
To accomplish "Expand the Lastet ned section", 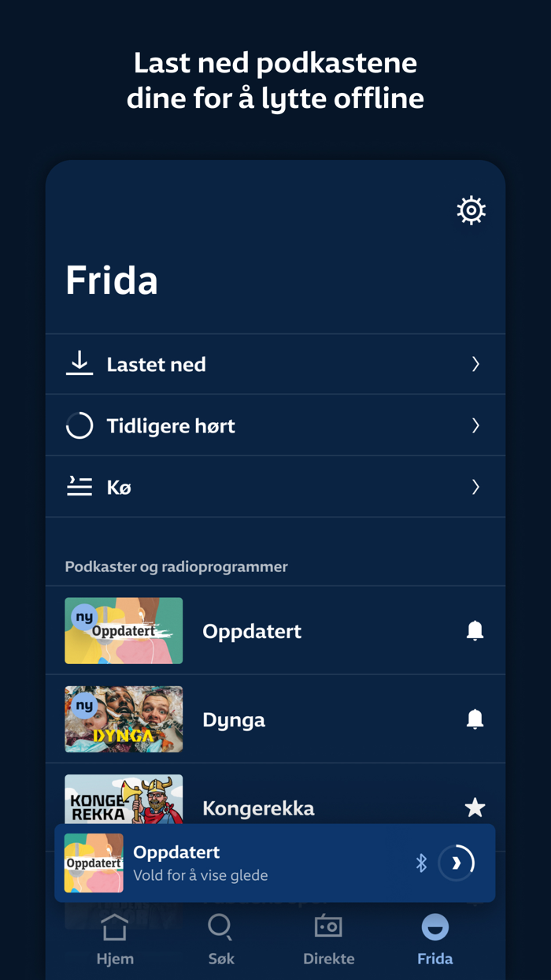I will point(475,363).
